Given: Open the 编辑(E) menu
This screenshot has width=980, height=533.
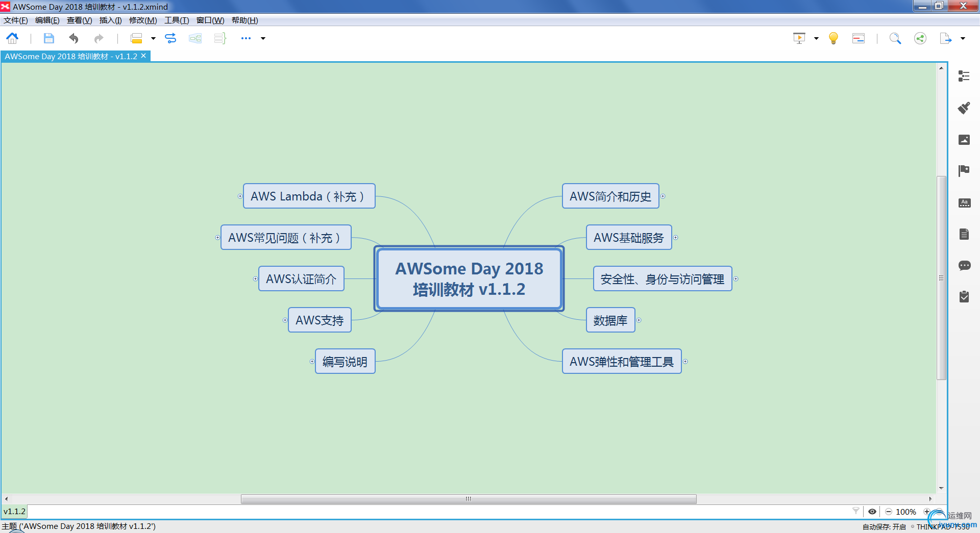Looking at the screenshot, I should tap(47, 20).
